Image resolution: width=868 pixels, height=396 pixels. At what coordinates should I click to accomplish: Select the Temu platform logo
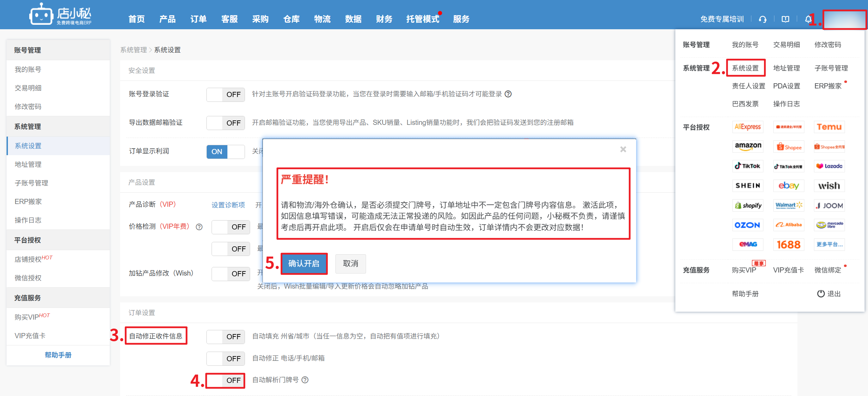[829, 127]
